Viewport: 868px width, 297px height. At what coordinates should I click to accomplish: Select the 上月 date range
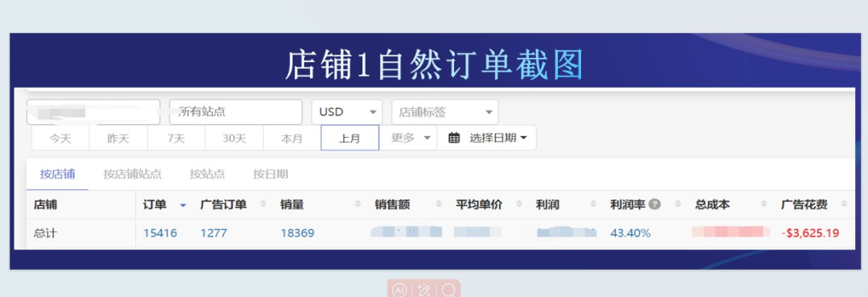350,138
